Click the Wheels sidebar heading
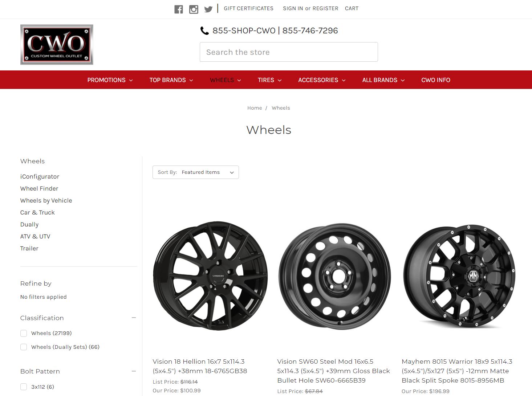Screen dimensions: 532x396 32,161
